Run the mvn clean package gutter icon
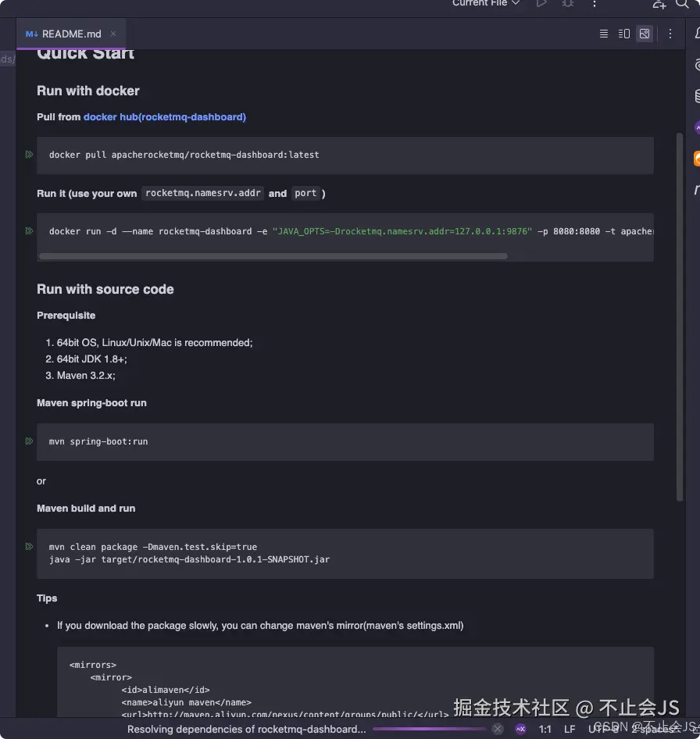Viewport: 700px width, 739px height. [x=29, y=547]
